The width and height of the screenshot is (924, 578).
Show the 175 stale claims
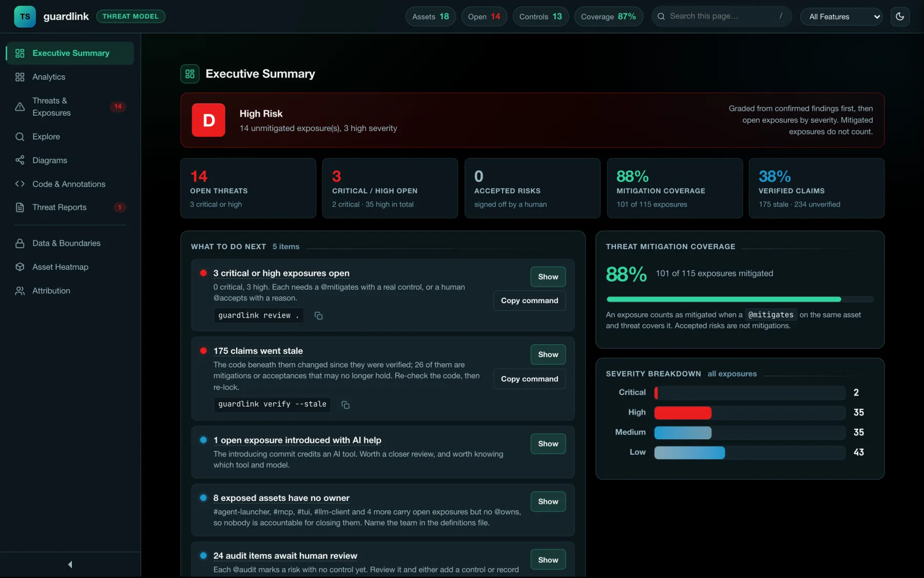coord(548,355)
